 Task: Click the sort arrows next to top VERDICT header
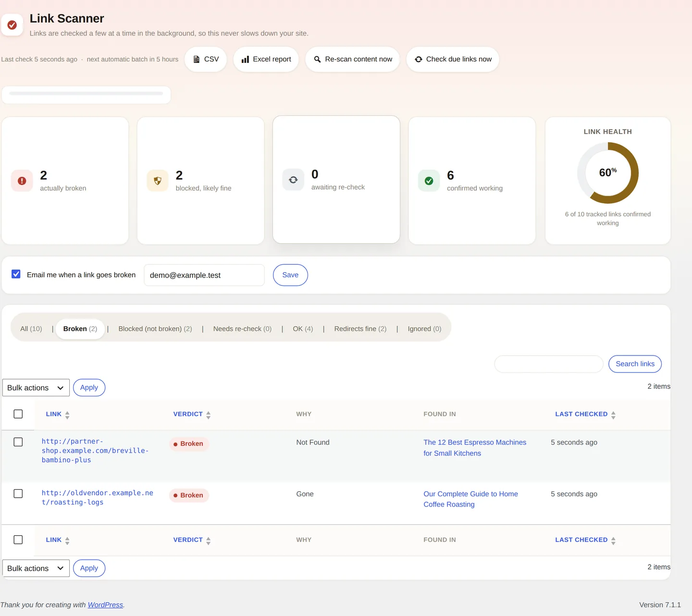(x=208, y=415)
